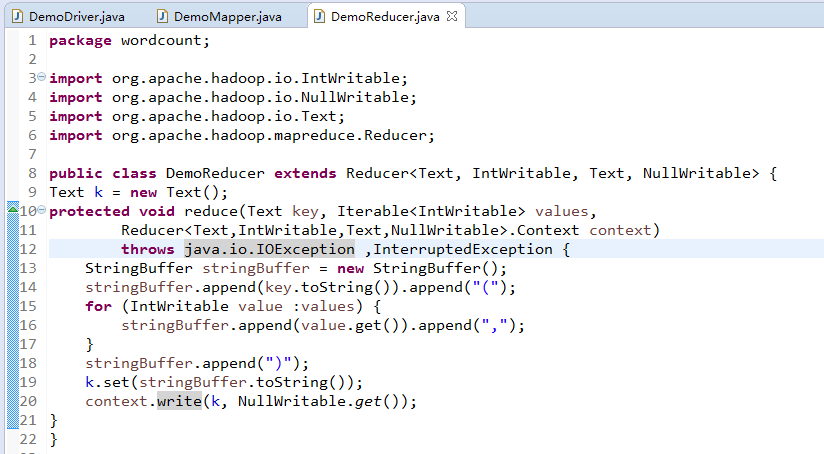The width and height of the screenshot is (824, 454).
Task: Click the 'throws' keyword on line 12
Action: point(148,249)
